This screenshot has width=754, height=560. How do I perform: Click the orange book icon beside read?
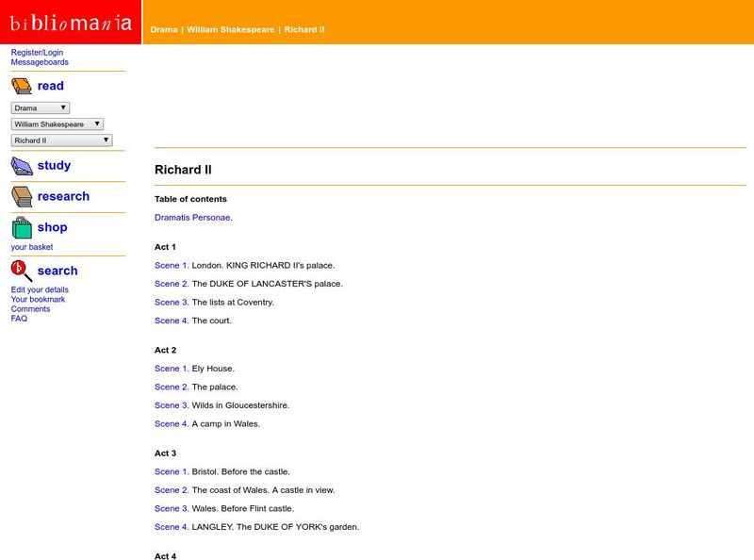[x=21, y=86]
